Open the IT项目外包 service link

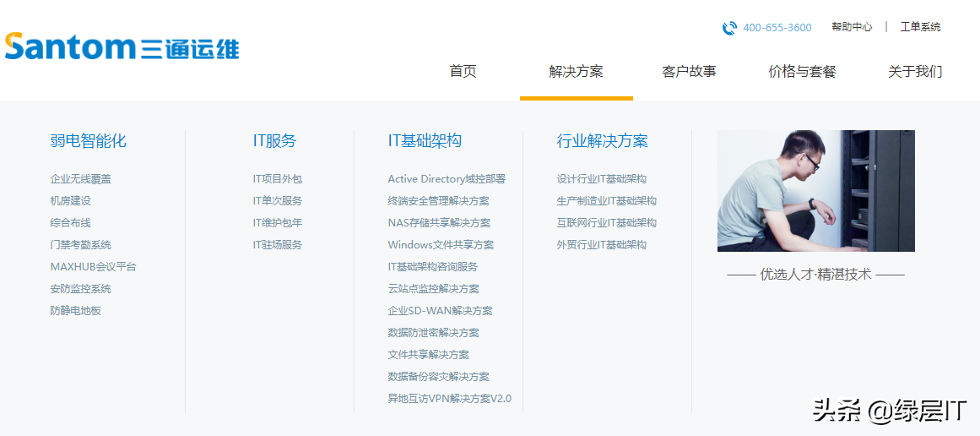tap(277, 179)
